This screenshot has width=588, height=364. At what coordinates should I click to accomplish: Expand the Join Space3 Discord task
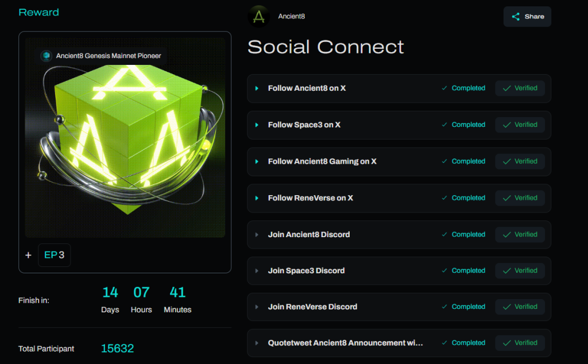[257, 270]
